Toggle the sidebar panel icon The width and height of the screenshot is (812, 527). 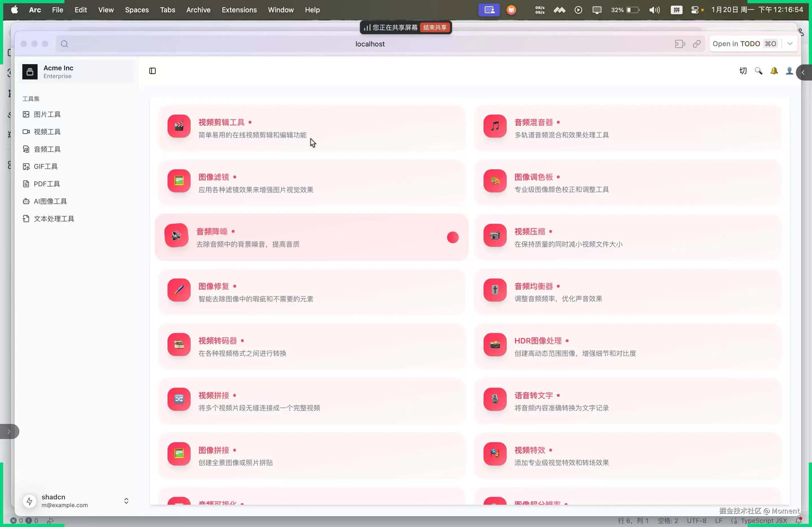click(x=153, y=71)
